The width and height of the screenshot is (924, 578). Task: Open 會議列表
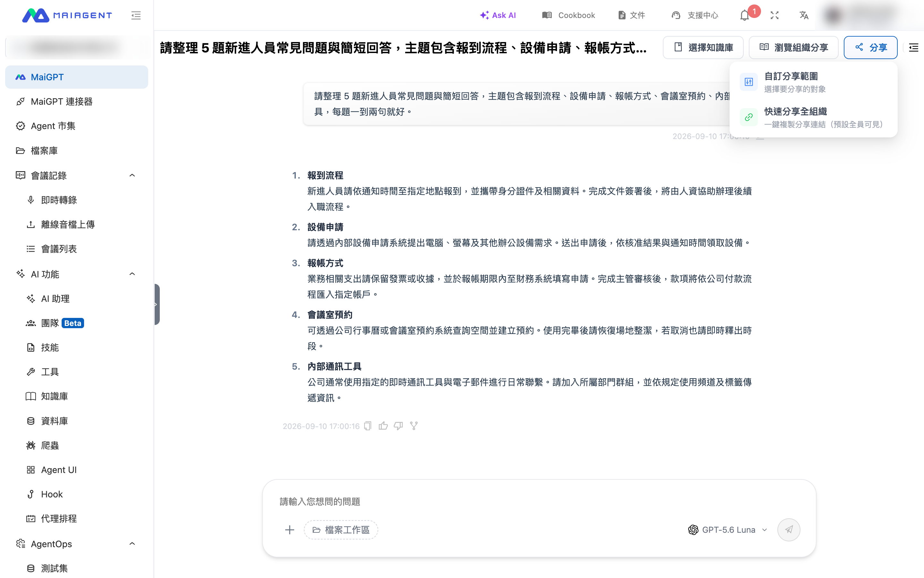pos(76,249)
